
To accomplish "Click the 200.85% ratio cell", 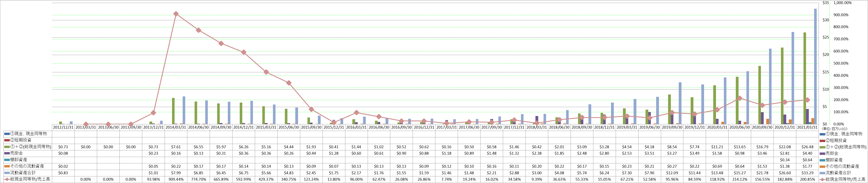I will pos(807,179).
